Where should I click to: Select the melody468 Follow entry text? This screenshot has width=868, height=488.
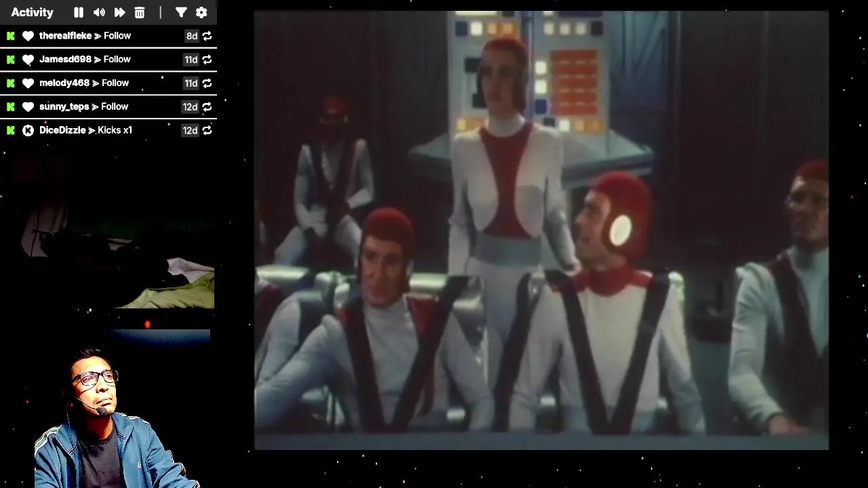pos(84,83)
